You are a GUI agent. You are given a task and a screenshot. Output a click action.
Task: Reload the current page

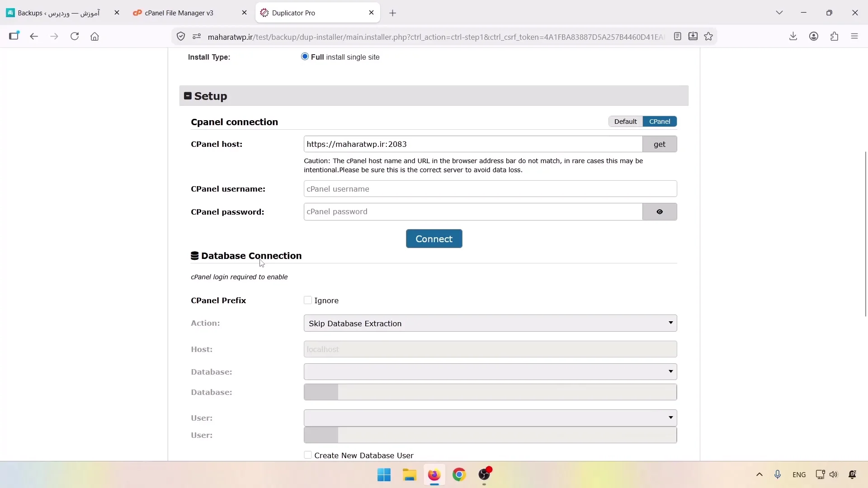click(75, 36)
